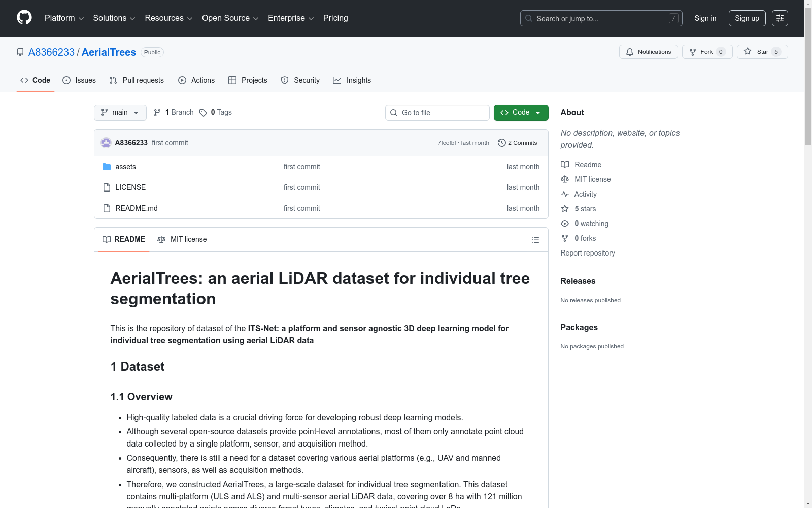Sign in to GitHub

(x=705, y=18)
